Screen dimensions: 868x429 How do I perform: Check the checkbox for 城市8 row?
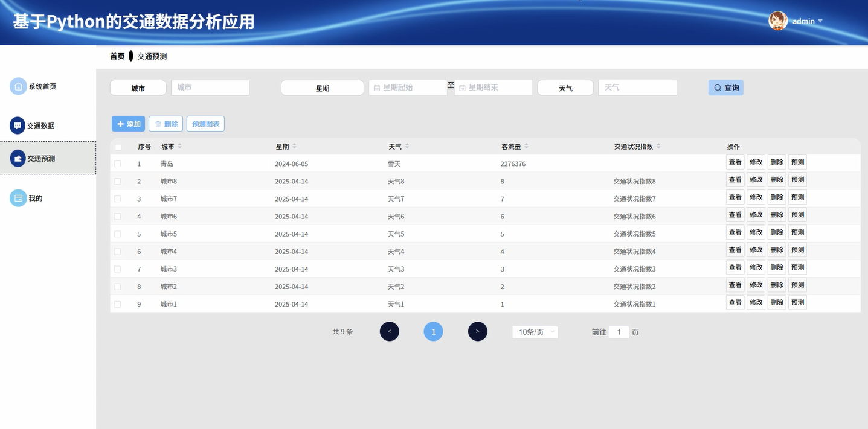coord(117,180)
